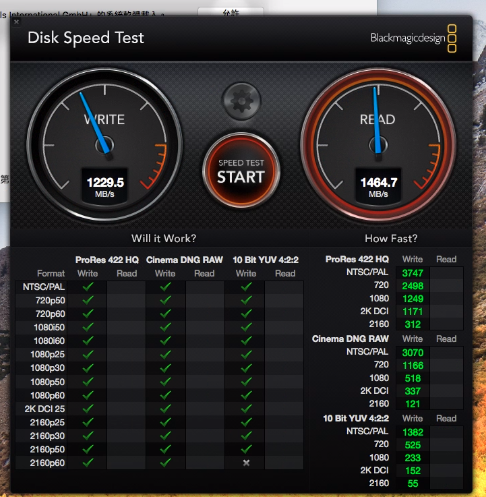
Task: Click the Cinema DNG RAW write checkmark for 1080p50
Action: pos(165,381)
